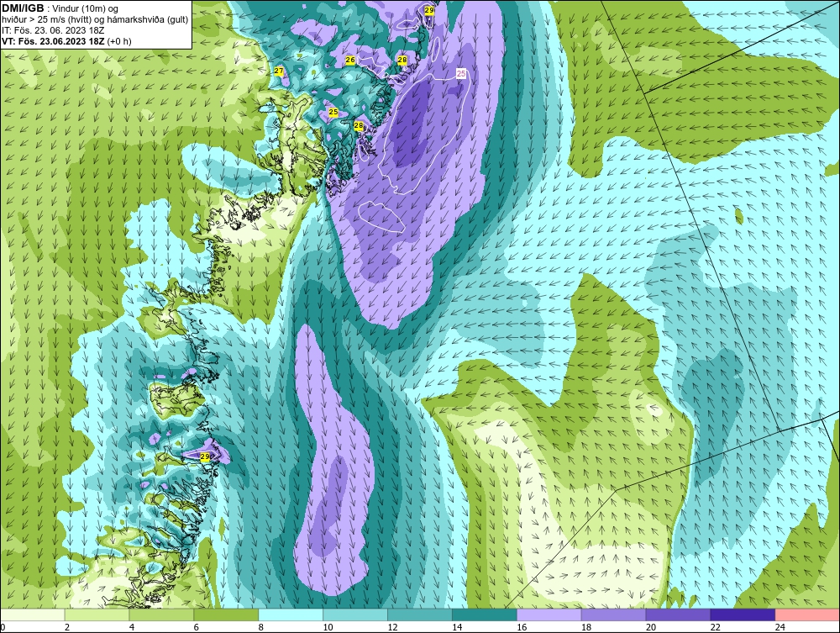
Task: Click the yellow 28 label below yellow 25
Action: click(359, 126)
